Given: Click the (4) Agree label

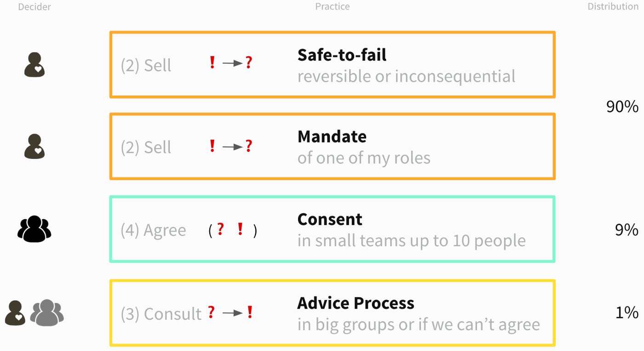Looking at the screenshot, I should click(153, 230).
